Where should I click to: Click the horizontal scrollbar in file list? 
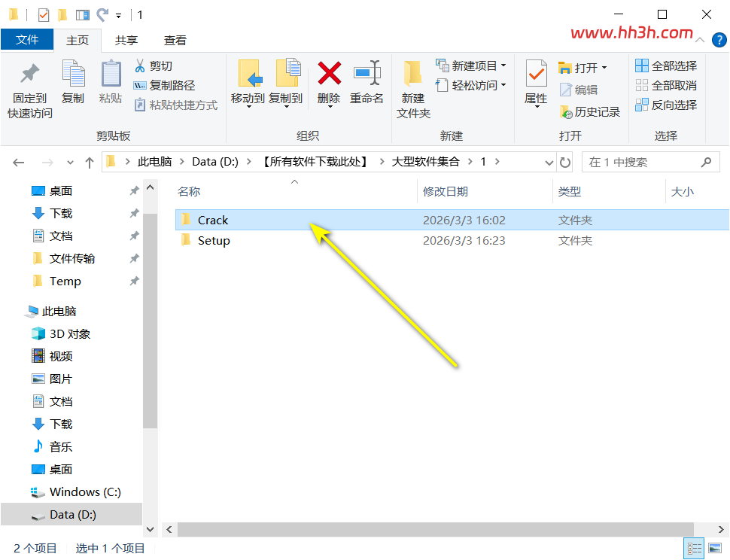(x=435, y=529)
